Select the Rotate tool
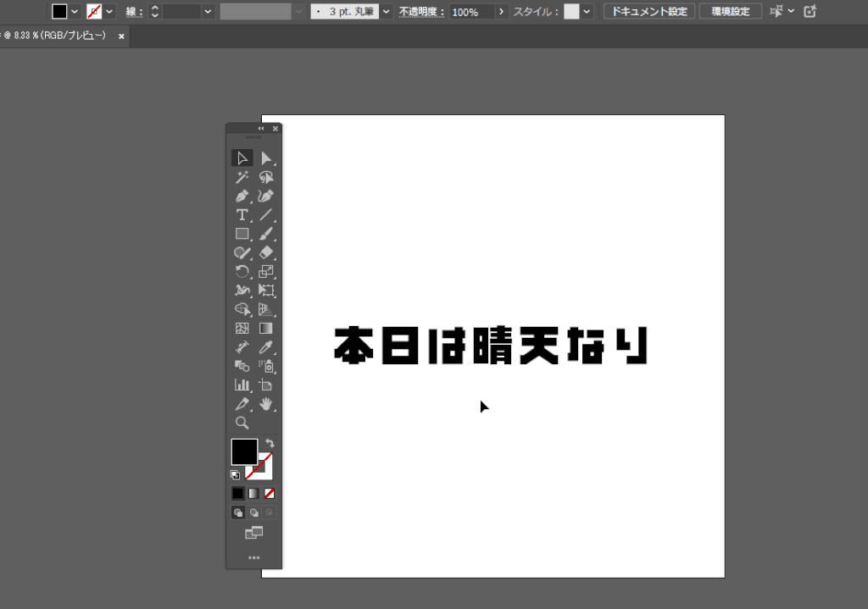Viewport: 868px width, 609px height. [x=242, y=272]
